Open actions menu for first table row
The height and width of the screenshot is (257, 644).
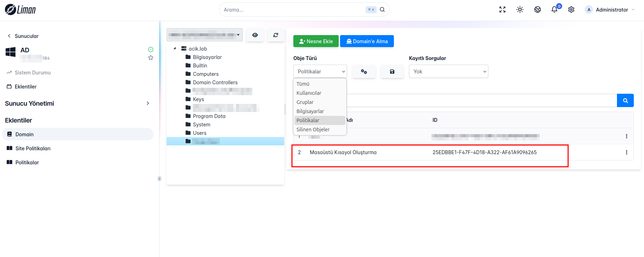pyautogui.click(x=626, y=136)
